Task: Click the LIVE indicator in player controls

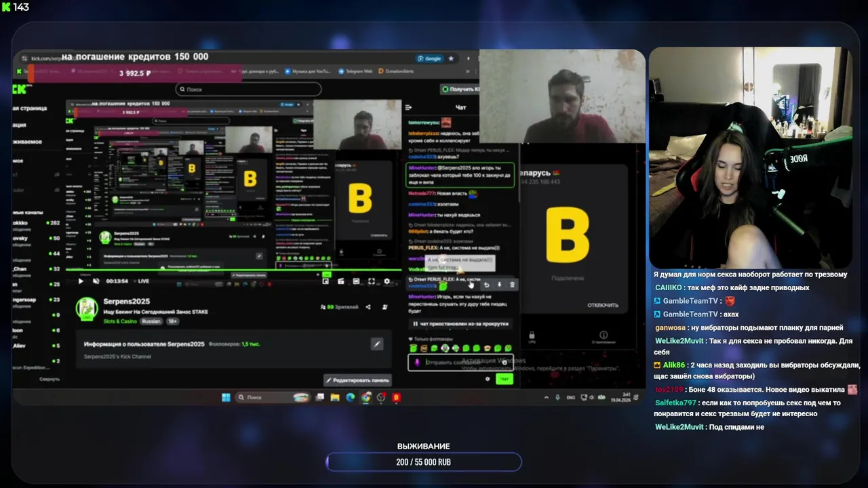Action: 141,281
